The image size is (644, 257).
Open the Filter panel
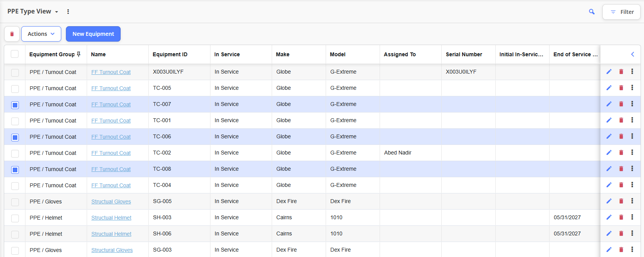point(621,12)
